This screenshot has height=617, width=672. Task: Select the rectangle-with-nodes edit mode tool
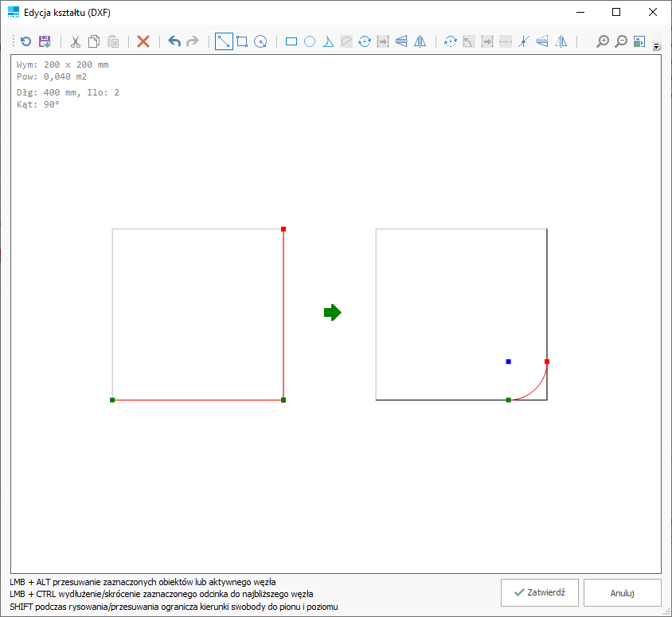click(242, 41)
